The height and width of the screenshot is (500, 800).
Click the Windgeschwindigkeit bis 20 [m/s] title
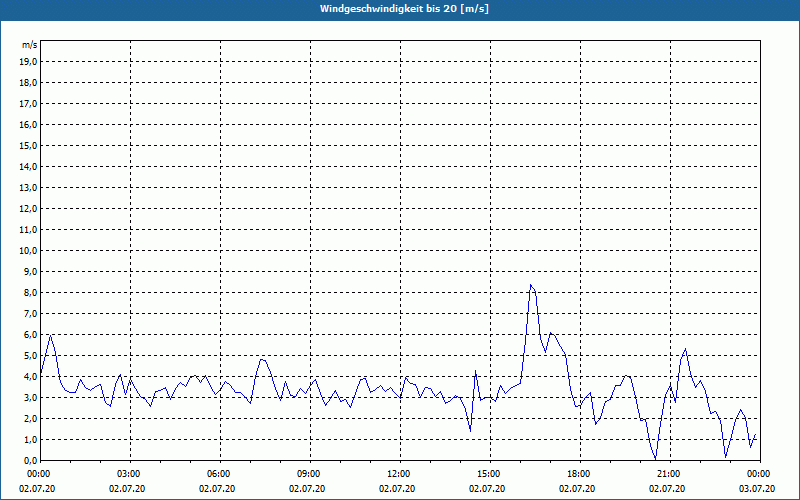[x=404, y=9]
